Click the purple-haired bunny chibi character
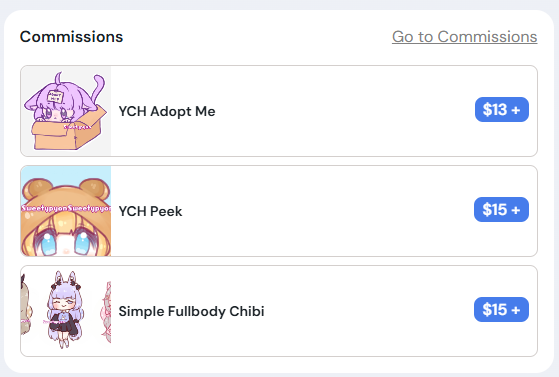559x377 pixels. 65,310
